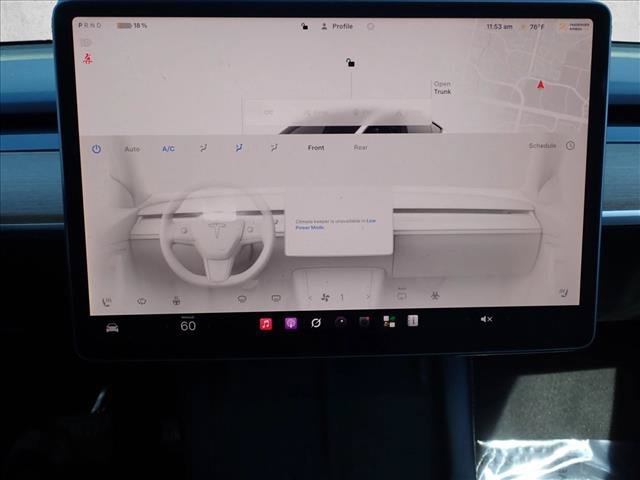Open the Podcasts app
The width and height of the screenshot is (640, 480).
(x=291, y=324)
